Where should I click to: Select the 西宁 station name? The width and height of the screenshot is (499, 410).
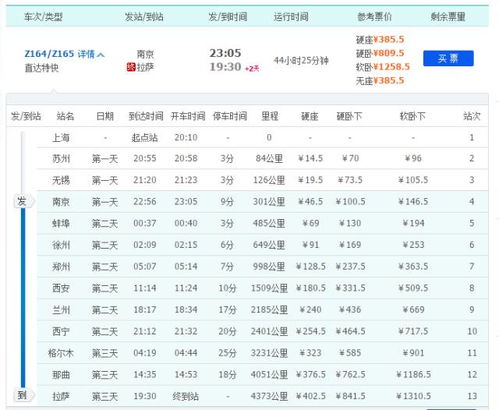(x=61, y=331)
